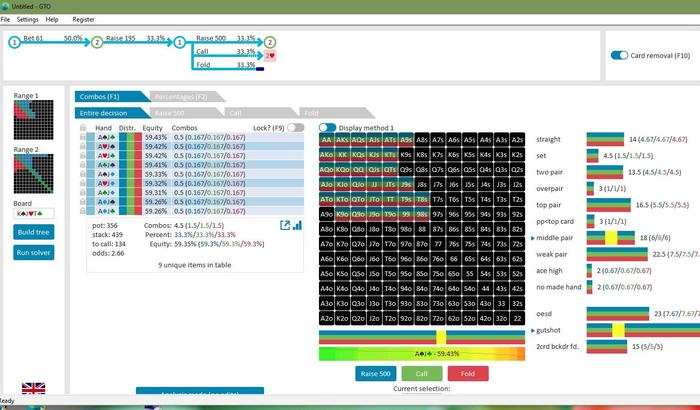Open the Help menu
The height and width of the screenshot is (410, 700).
52,19
